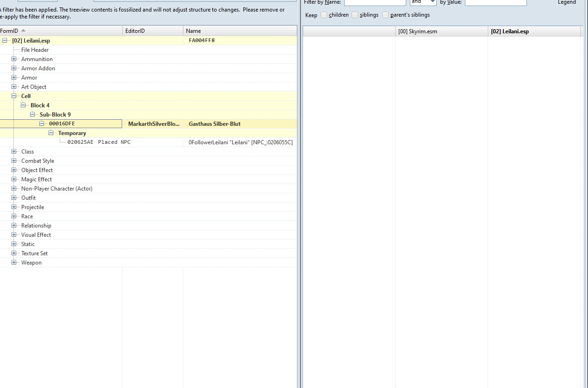Sort by the FormID column header

[x=60, y=31]
